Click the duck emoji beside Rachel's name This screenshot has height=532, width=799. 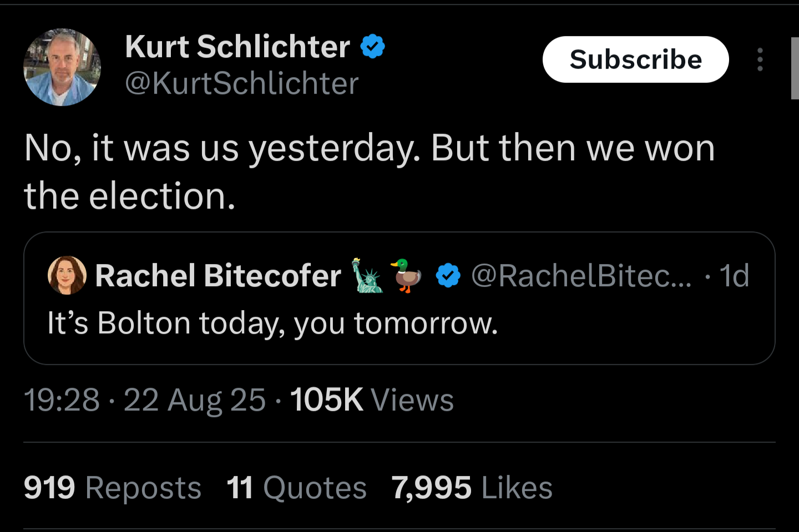[x=406, y=276]
